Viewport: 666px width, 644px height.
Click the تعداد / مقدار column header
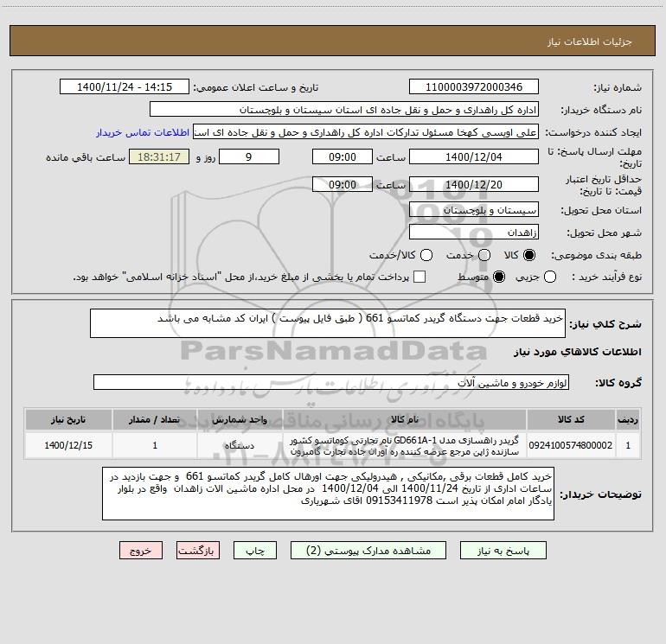155,419
